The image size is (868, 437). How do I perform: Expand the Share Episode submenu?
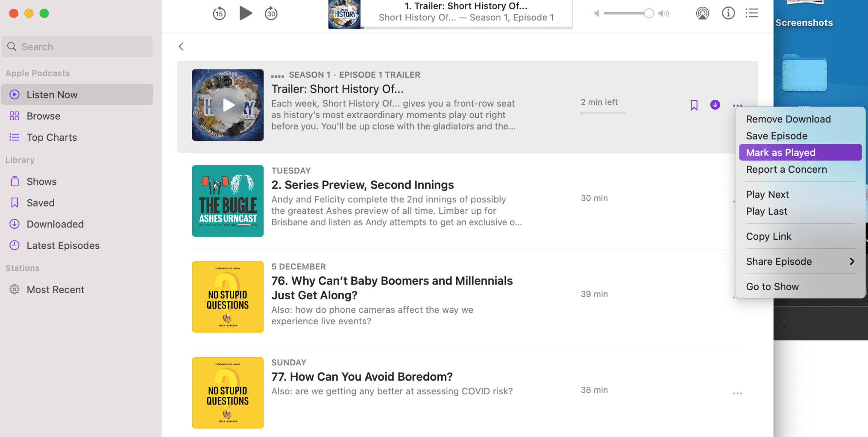779,261
